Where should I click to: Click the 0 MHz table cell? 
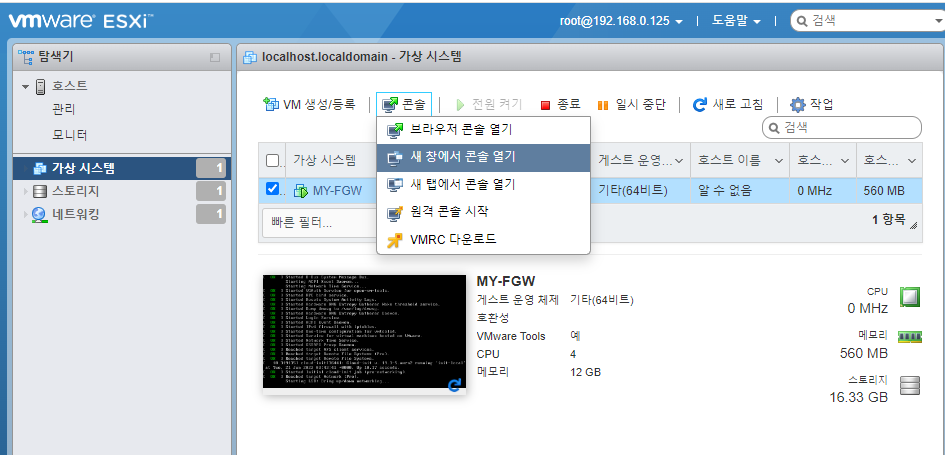[x=814, y=191]
